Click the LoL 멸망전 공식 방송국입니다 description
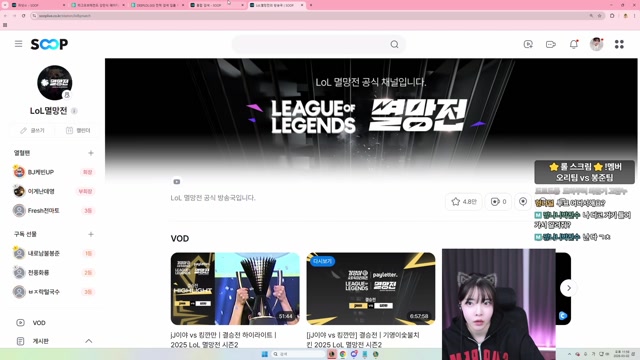 213,198
